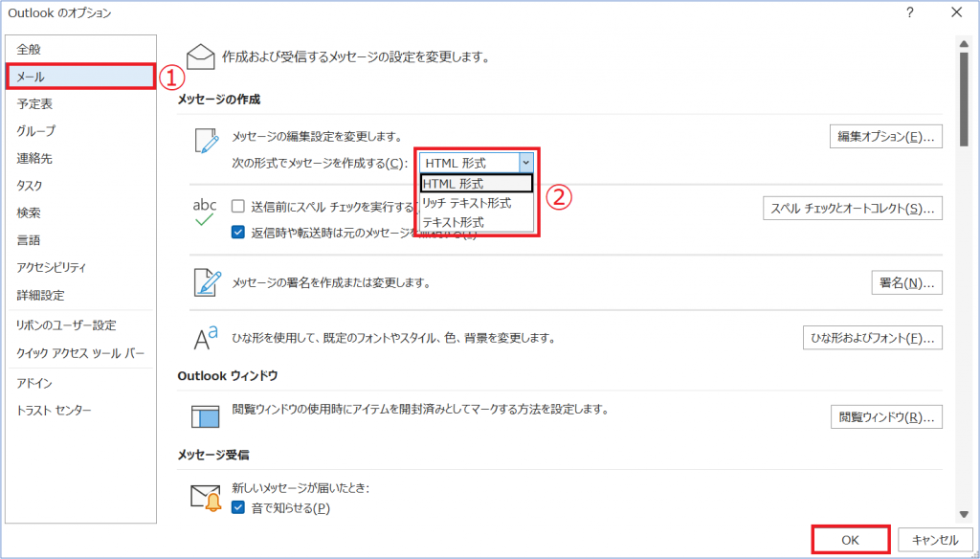Click the envelope icon beside the mail settings header
The image size is (980, 559).
click(201, 56)
